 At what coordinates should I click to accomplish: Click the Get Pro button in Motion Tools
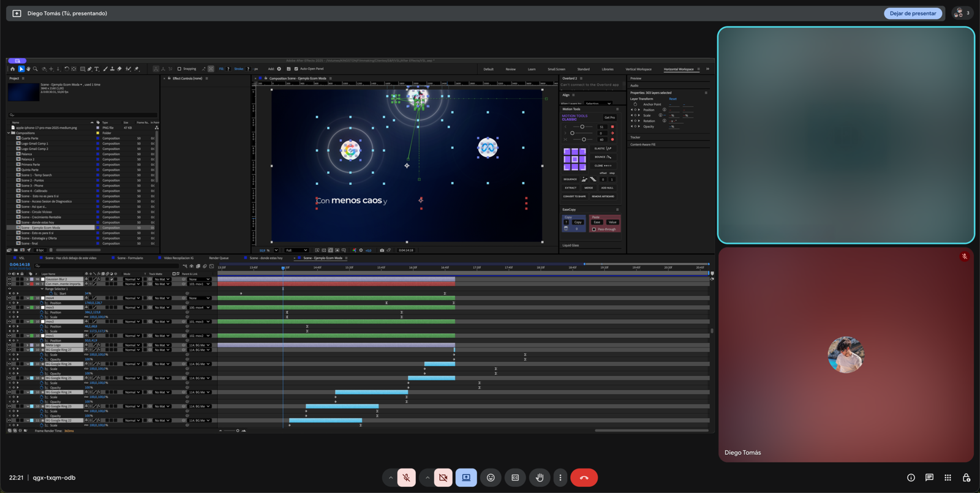[609, 117]
